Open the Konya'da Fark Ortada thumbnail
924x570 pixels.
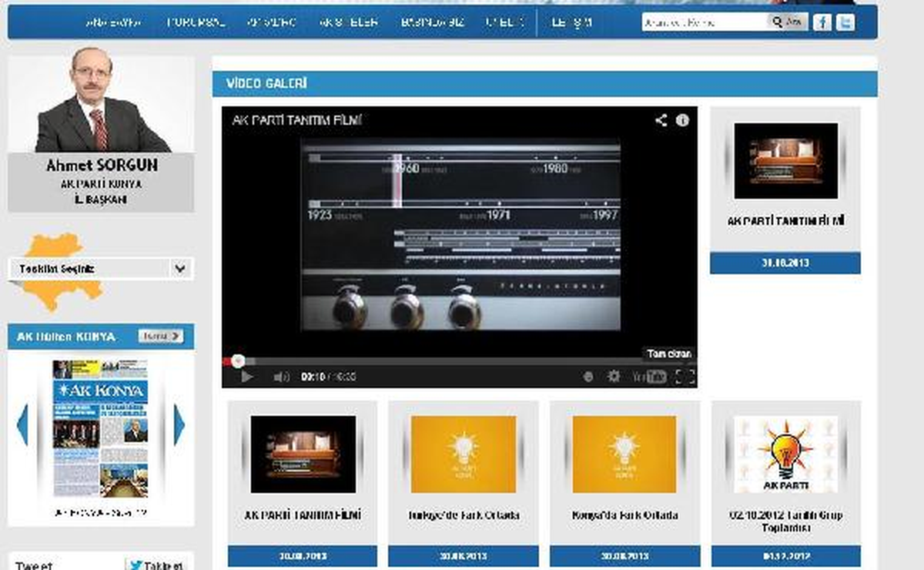(624, 454)
